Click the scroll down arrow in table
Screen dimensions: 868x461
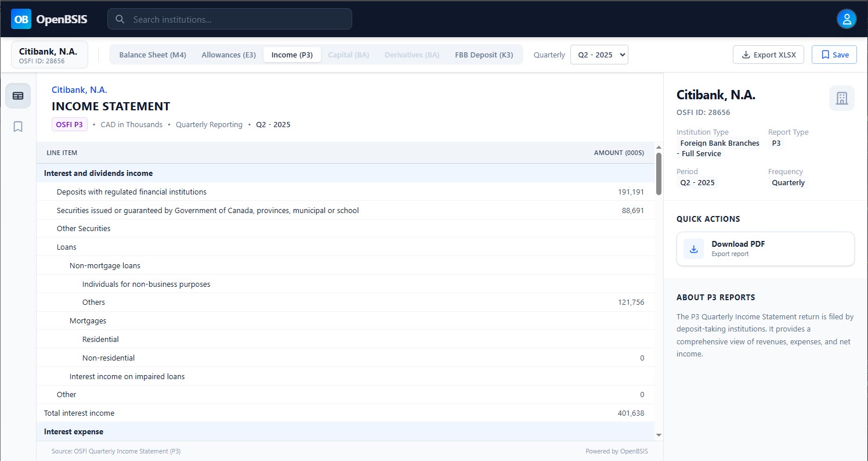click(x=659, y=435)
